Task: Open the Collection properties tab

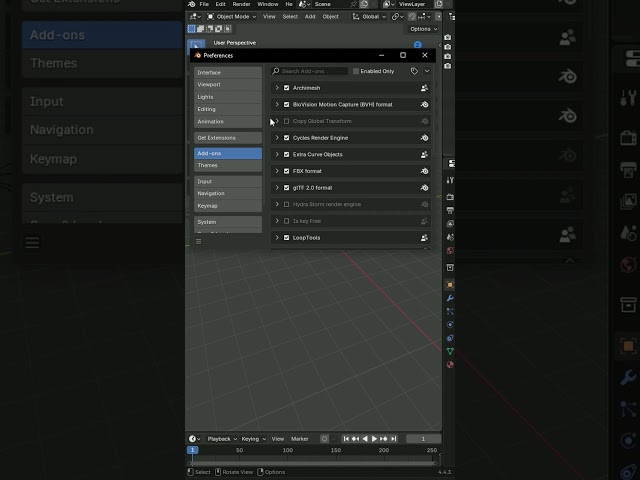Action: [x=450, y=267]
